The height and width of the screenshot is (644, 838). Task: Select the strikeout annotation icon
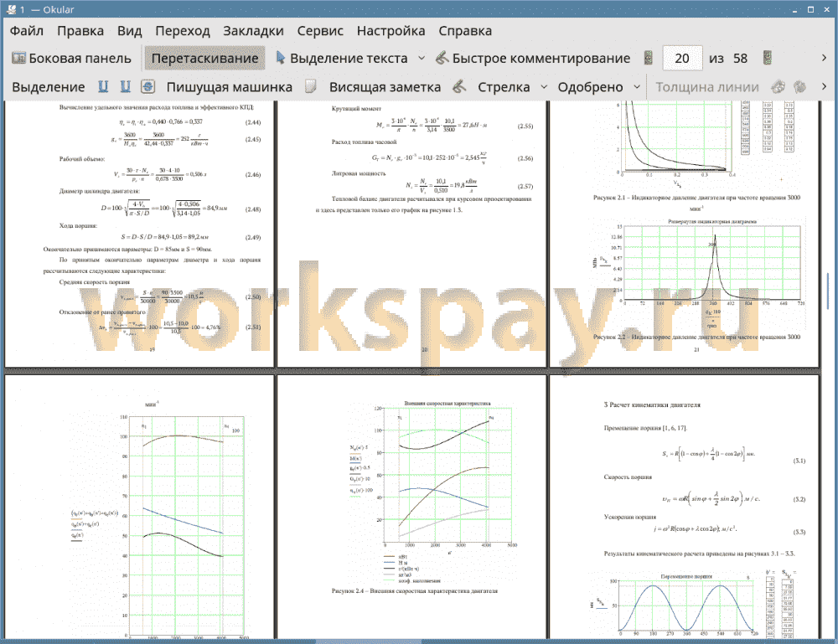click(x=148, y=86)
